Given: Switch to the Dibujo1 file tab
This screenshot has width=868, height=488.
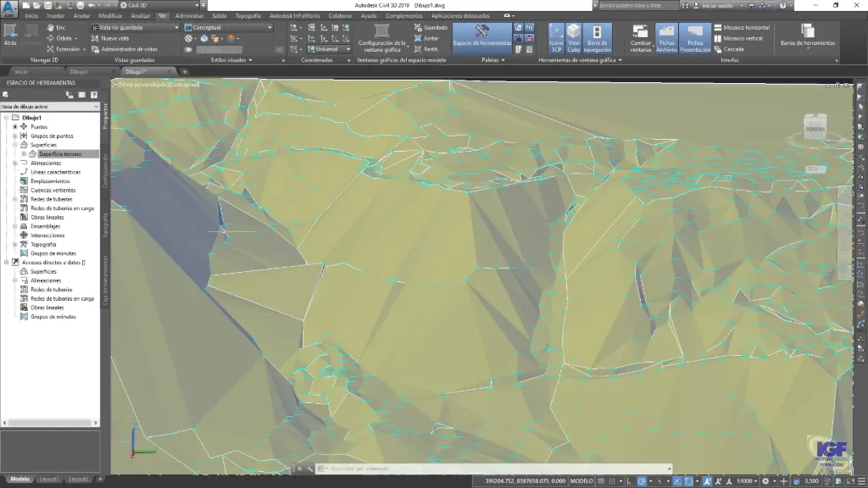Looking at the screenshot, I should [79, 71].
